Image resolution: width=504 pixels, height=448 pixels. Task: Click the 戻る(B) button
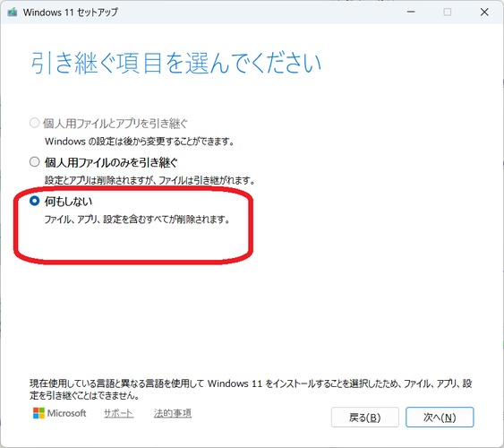pyautogui.click(x=365, y=418)
